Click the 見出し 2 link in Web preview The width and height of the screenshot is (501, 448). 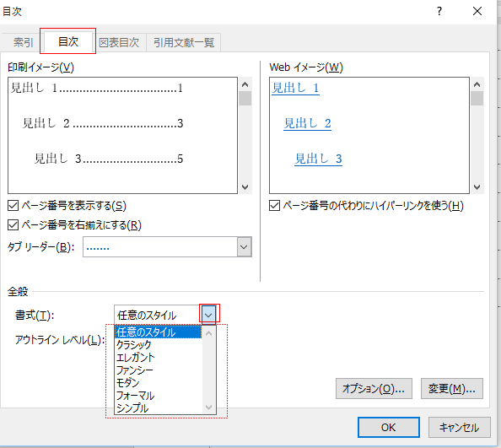[307, 123]
